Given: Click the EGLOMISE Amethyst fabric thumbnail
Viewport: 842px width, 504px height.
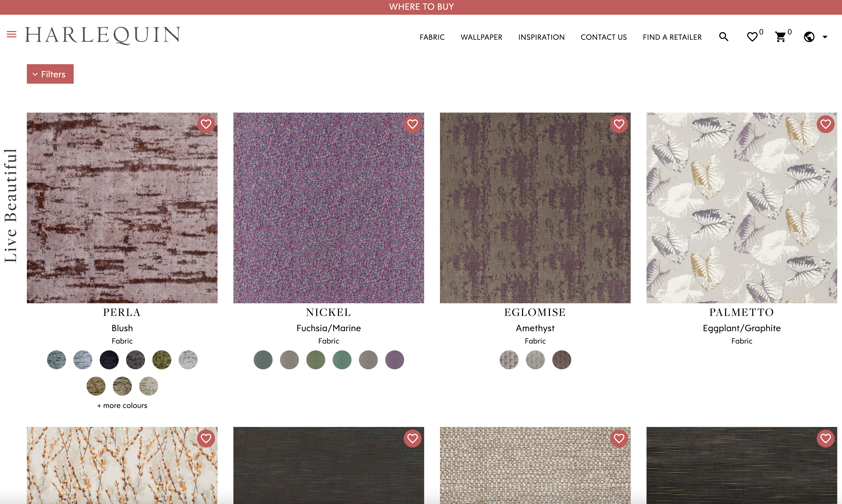Looking at the screenshot, I should click(x=535, y=207).
